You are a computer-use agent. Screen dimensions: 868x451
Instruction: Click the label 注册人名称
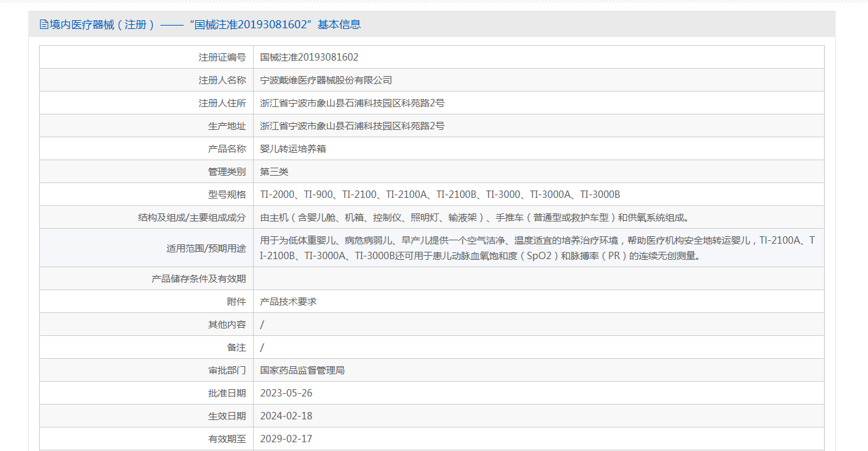(222, 80)
